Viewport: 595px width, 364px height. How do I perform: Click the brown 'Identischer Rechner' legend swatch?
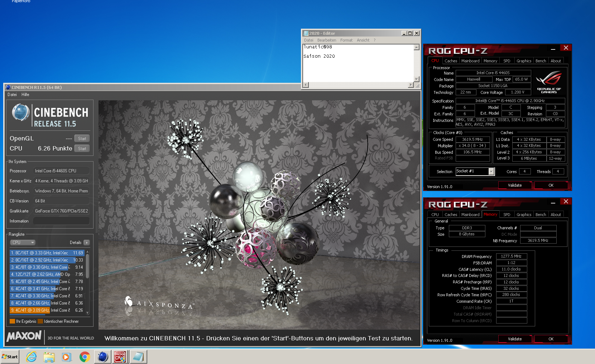40,321
